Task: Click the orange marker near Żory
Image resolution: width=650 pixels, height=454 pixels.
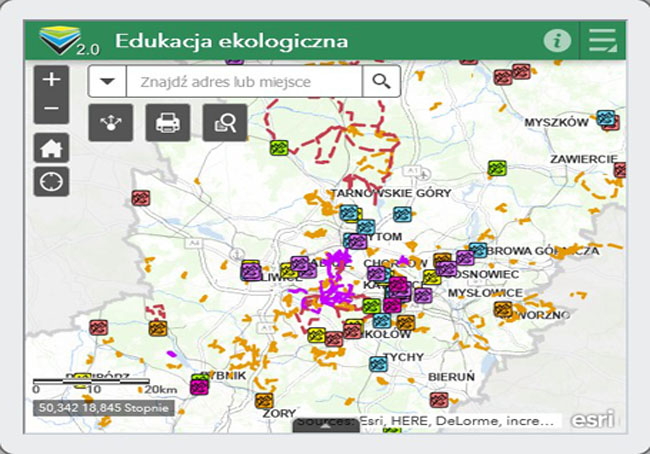Action: pos(264,401)
